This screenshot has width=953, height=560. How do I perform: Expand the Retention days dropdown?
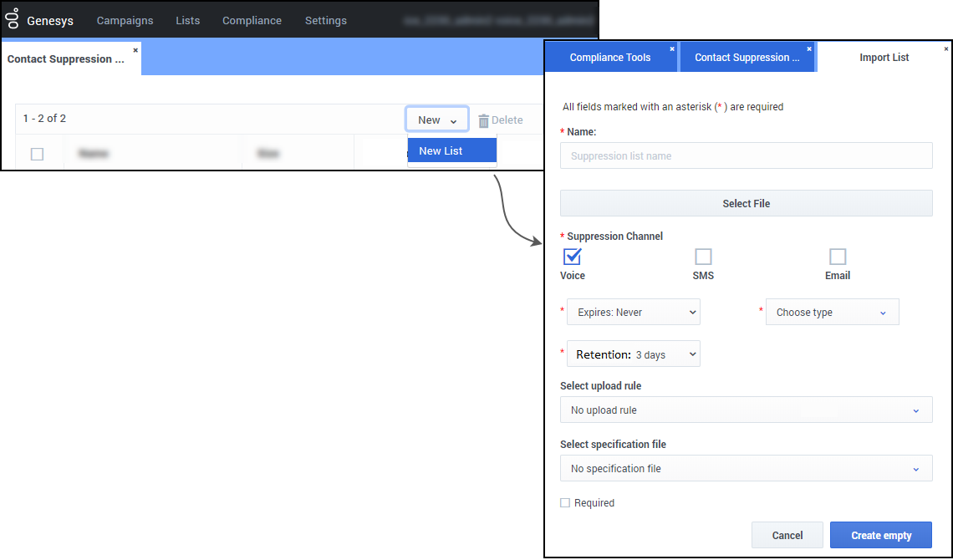[x=634, y=354]
